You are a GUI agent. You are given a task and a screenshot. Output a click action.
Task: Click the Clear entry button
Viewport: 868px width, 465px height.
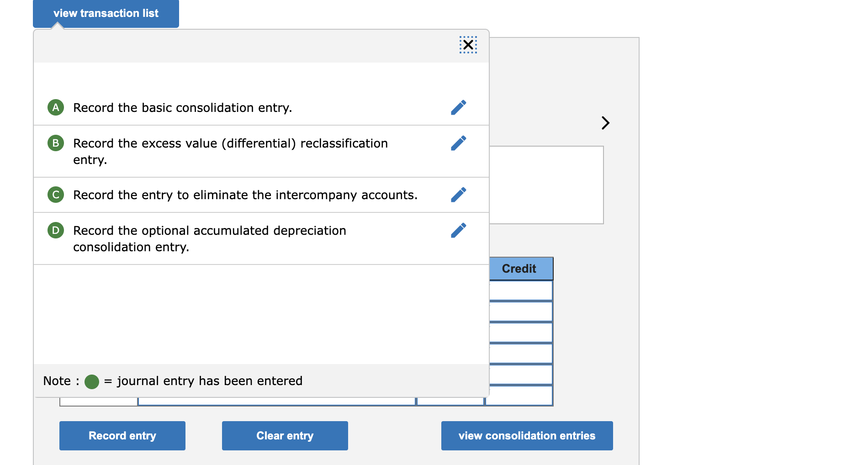click(284, 435)
